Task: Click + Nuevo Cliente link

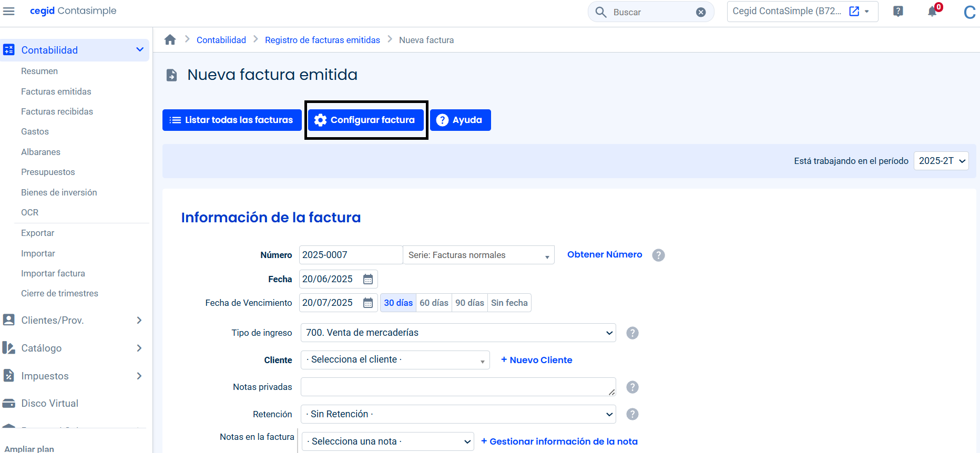Action: pyautogui.click(x=536, y=360)
